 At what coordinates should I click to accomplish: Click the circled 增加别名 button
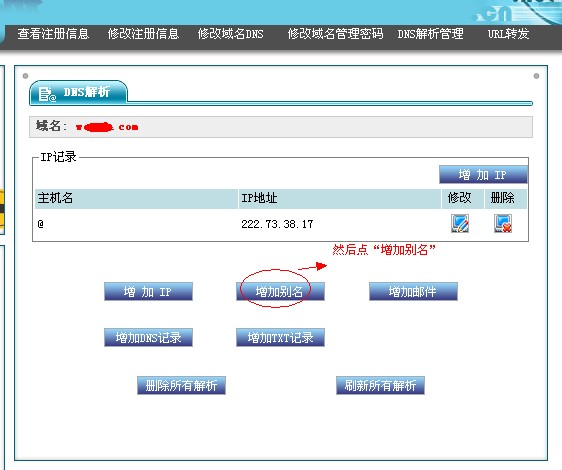coord(280,291)
